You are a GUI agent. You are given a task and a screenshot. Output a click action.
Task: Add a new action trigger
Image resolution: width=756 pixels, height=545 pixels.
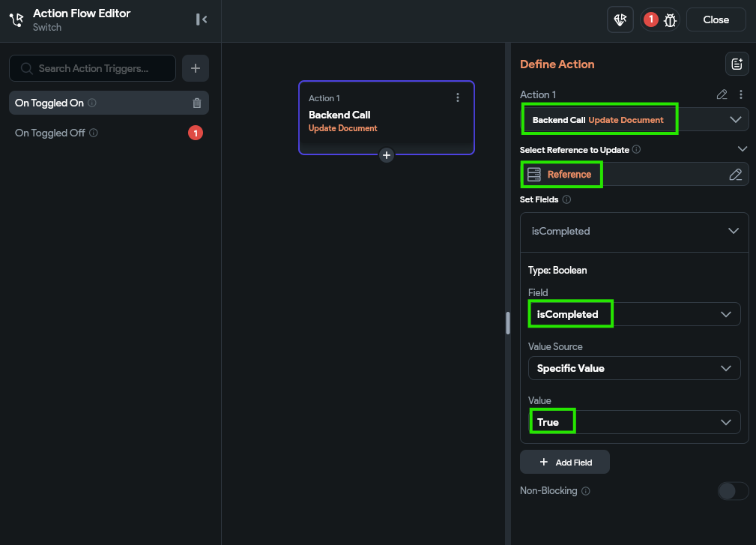click(x=196, y=68)
